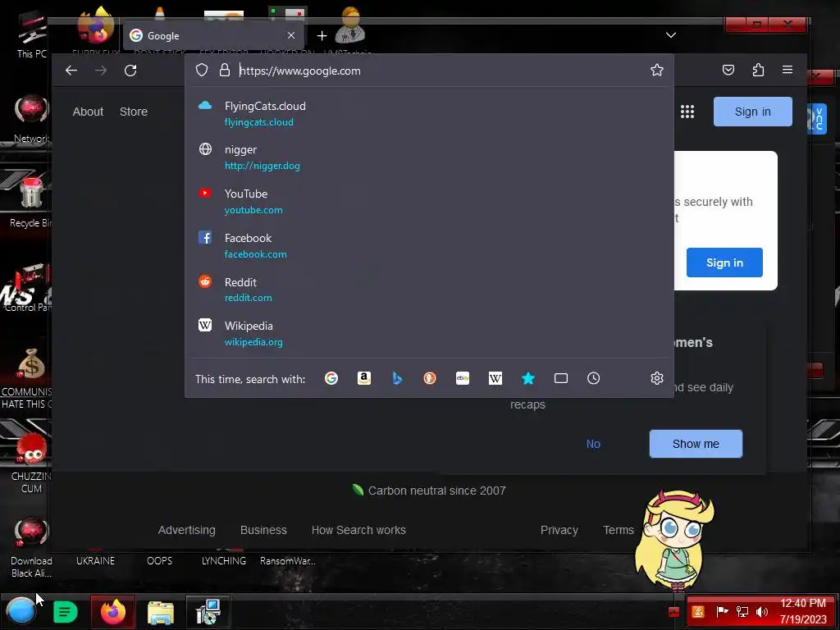Bookmark this page with the star icon
Image resolution: width=840 pixels, height=630 pixels.
point(657,70)
